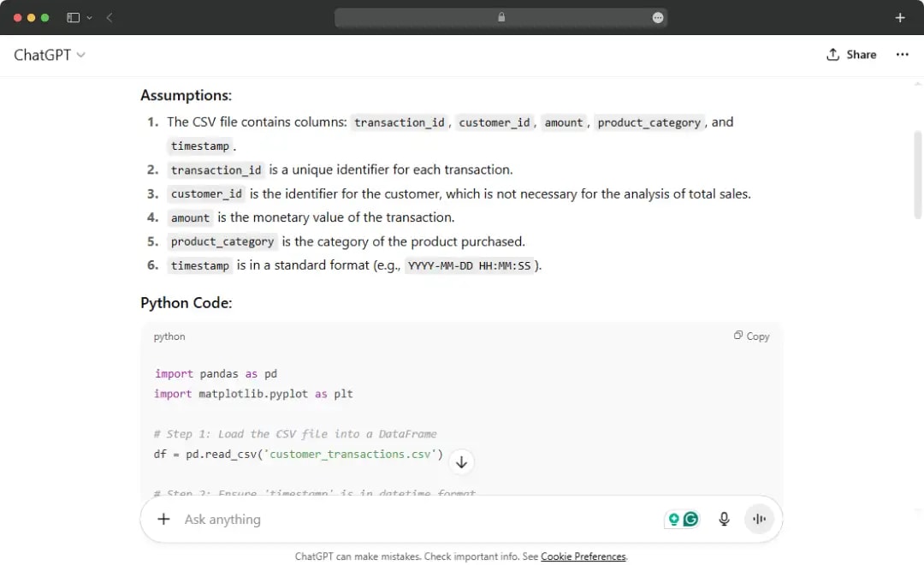Click the Ask anything input field

click(x=342, y=519)
